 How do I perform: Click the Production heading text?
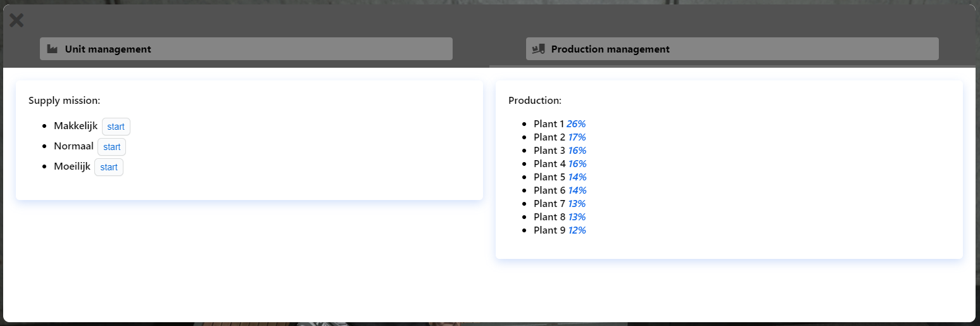[x=534, y=100]
